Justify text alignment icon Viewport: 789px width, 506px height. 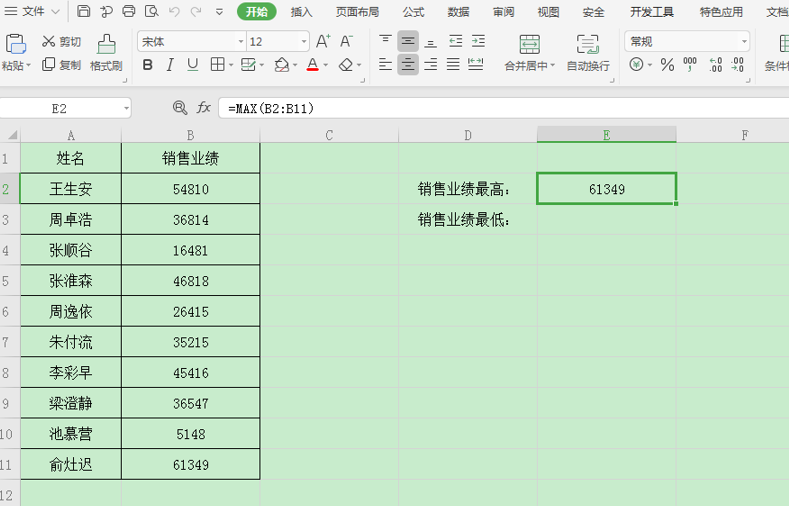(453, 64)
